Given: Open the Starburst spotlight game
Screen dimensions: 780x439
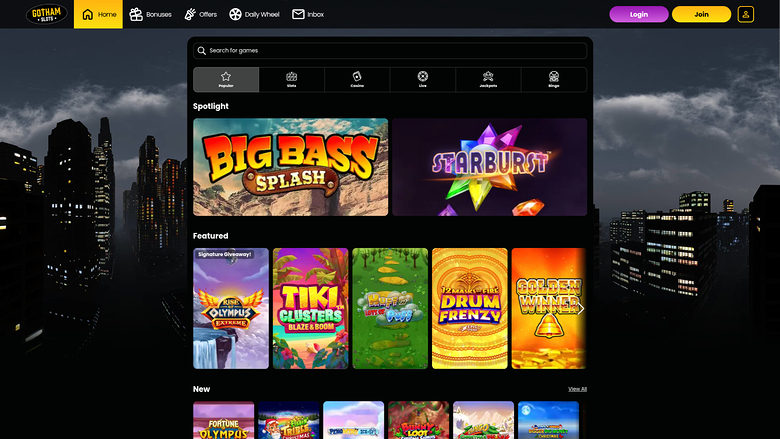Looking at the screenshot, I should [x=489, y=167].
